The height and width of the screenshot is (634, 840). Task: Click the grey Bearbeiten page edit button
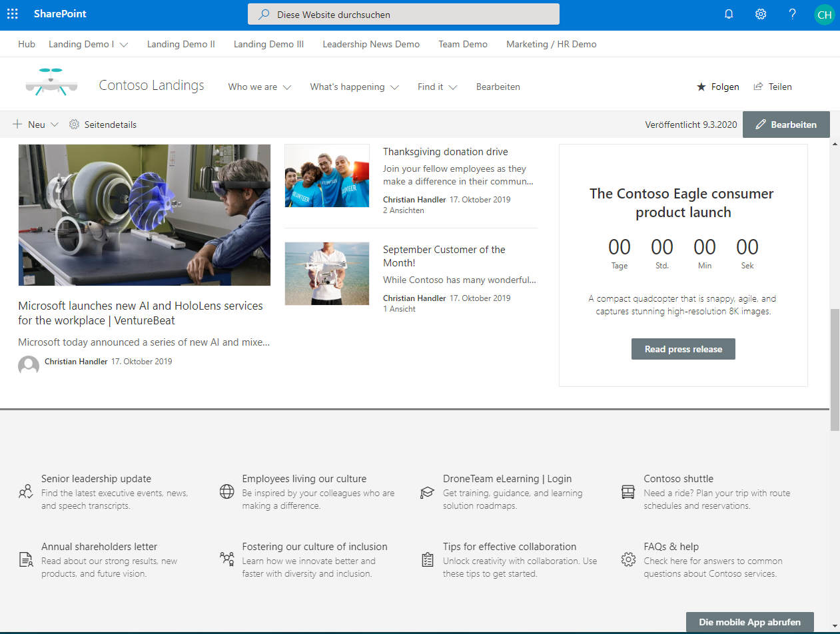click(786, 125)
